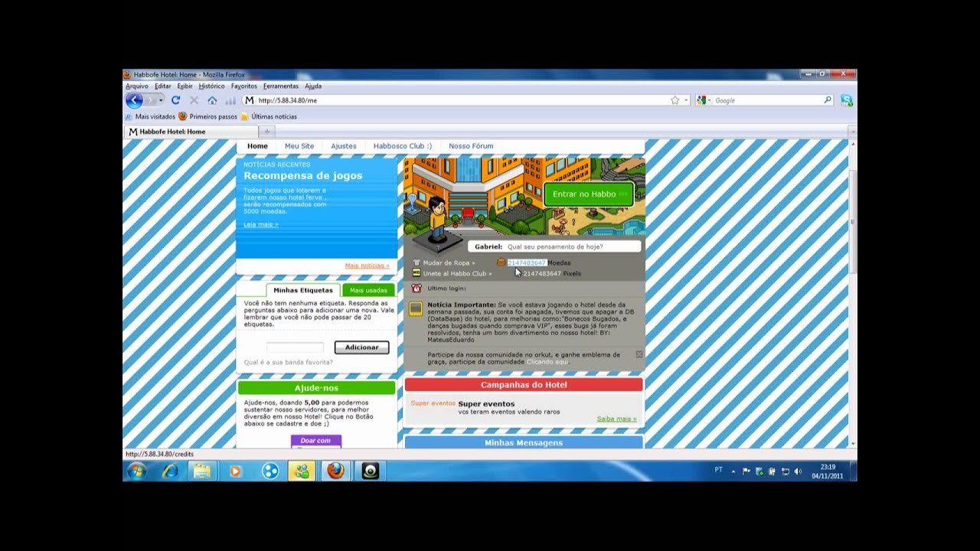Click the Doar com donate button
Screen dimensions: 980x551
(315, 441)
